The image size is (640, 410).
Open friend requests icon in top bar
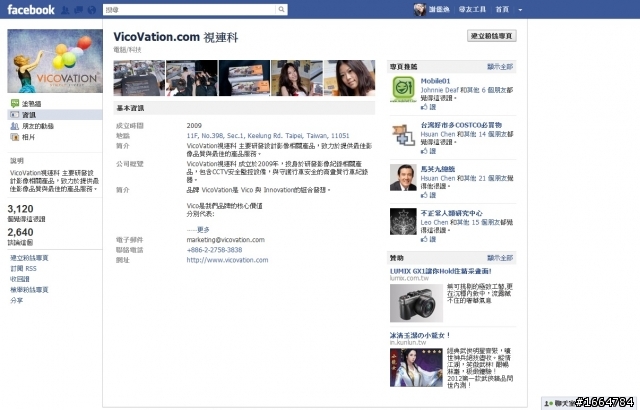tap(65, 10)
